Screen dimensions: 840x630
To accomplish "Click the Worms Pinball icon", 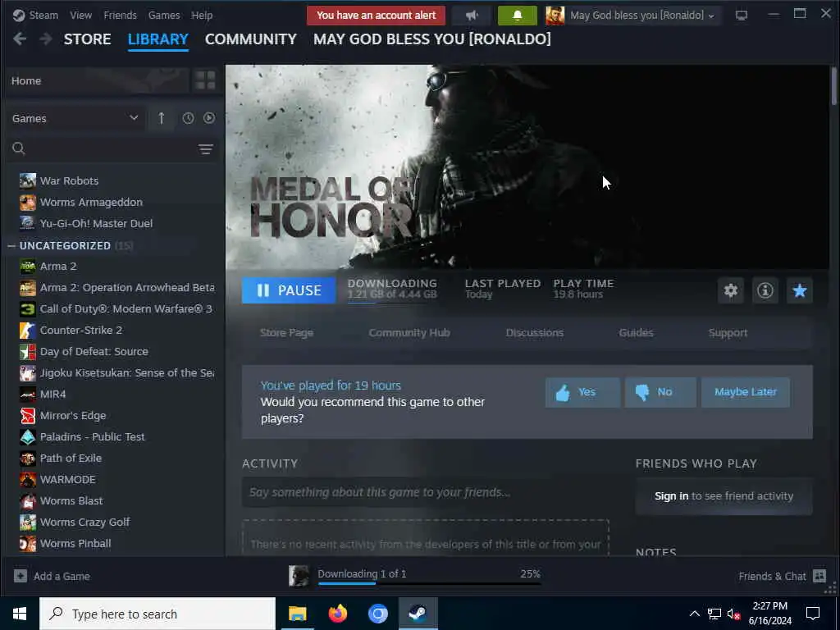I will (x=28, y=544).
